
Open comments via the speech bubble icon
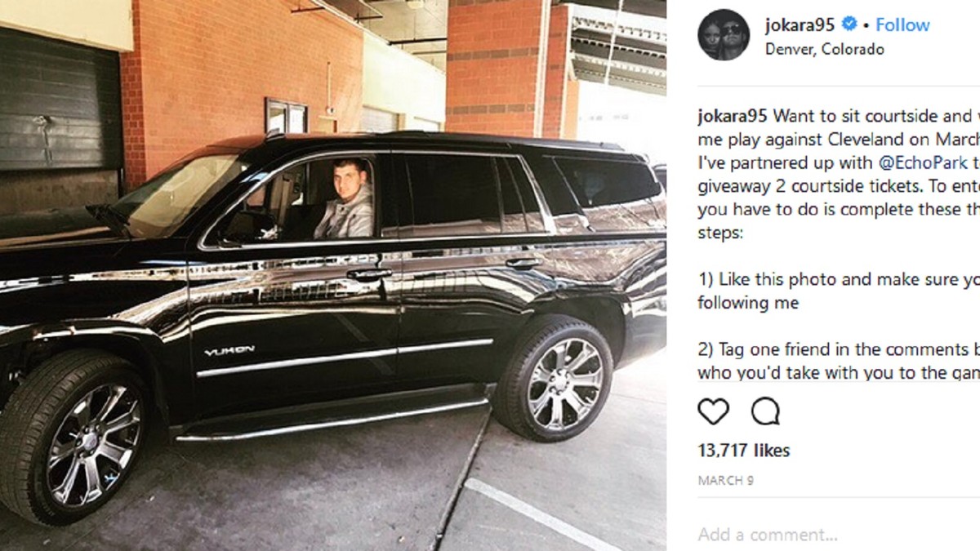[765, 411]
